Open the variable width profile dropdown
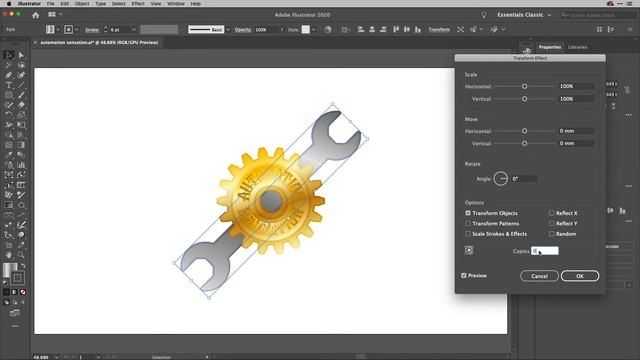 [159, 29]
